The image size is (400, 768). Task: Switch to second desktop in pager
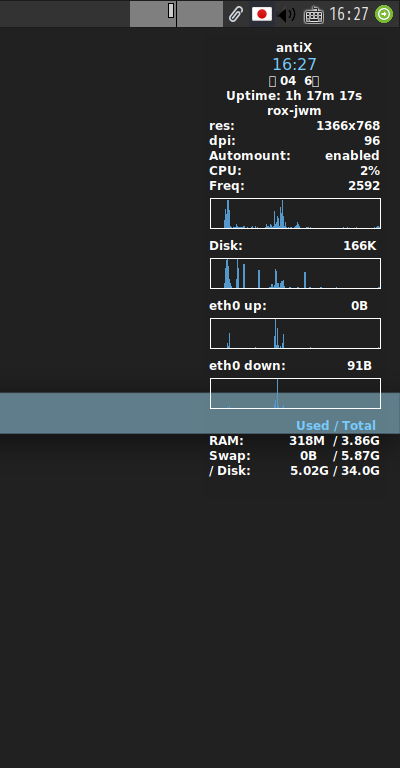[200, 14]
